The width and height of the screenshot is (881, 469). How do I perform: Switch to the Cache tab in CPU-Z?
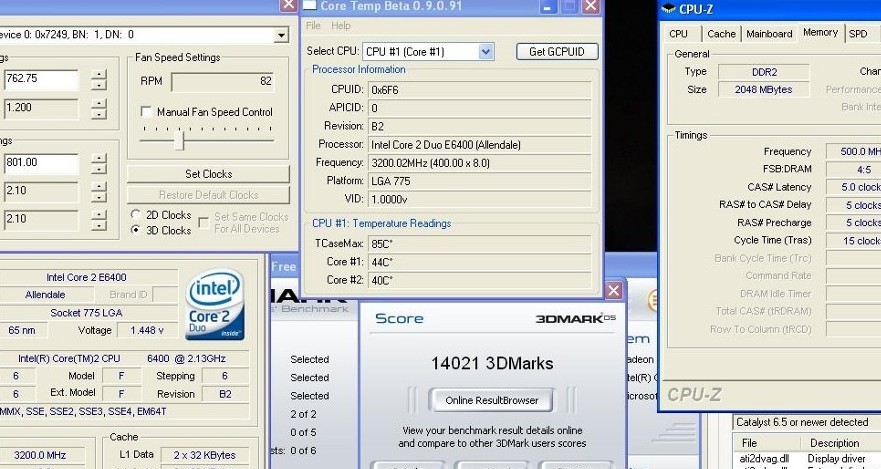(721, 34)
